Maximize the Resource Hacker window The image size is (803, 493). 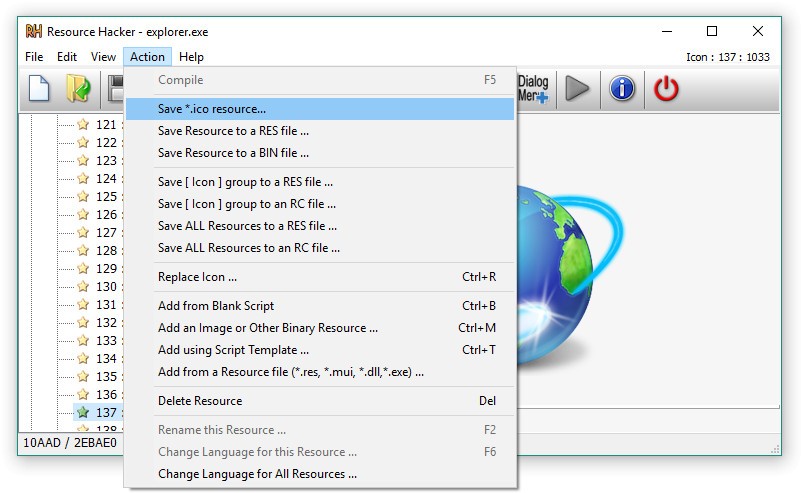coord(712,31)
